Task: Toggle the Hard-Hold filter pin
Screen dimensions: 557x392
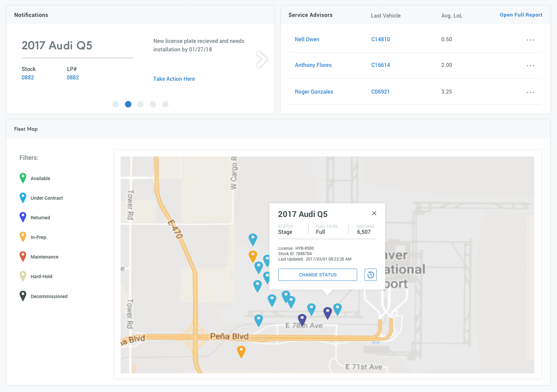Action: point(23,276)
